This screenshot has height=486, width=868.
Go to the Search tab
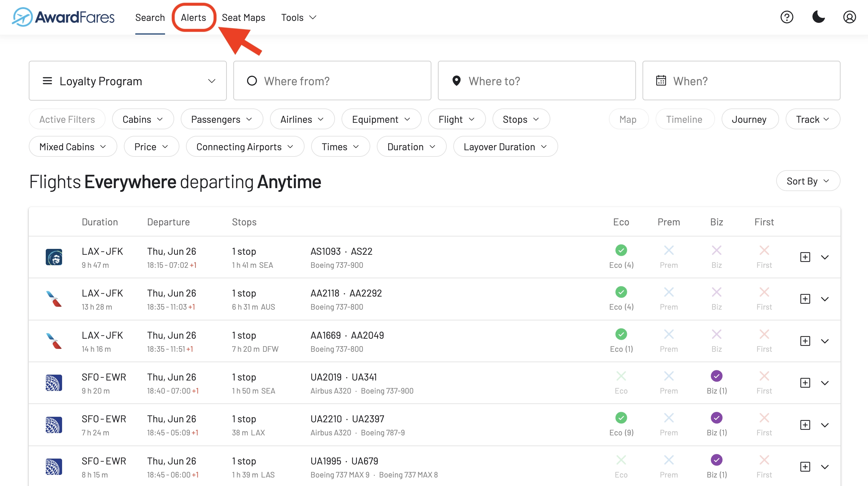(150, 18)
